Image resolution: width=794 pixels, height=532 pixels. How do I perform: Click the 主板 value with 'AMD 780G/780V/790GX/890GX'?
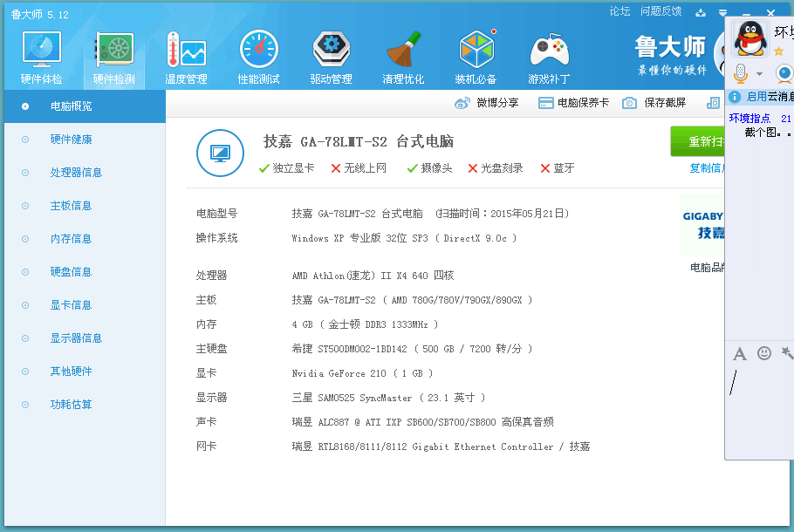point(412,300)
